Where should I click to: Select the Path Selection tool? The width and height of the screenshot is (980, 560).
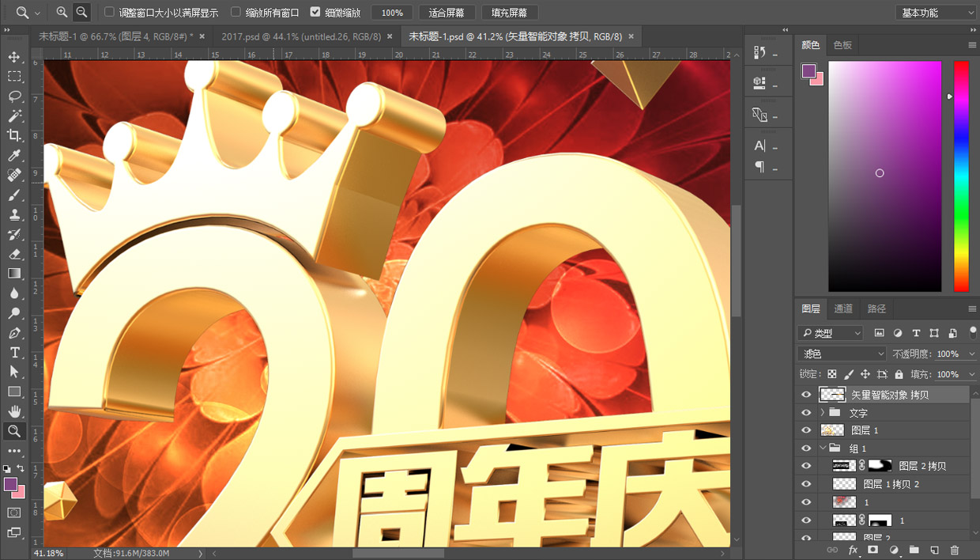point(14,372)
